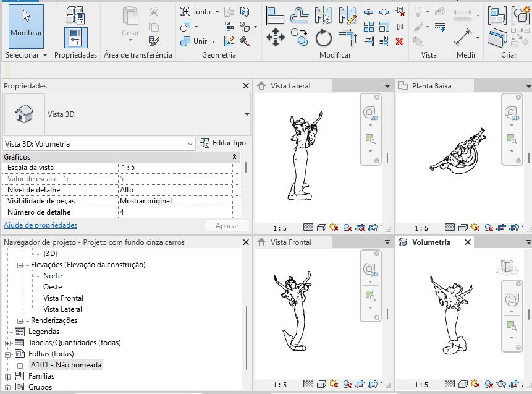The height and width of the screenshot is (394, 532).
Task: Open tab list menu of Vista Frontal pane
Action: [x=387, y=242]
